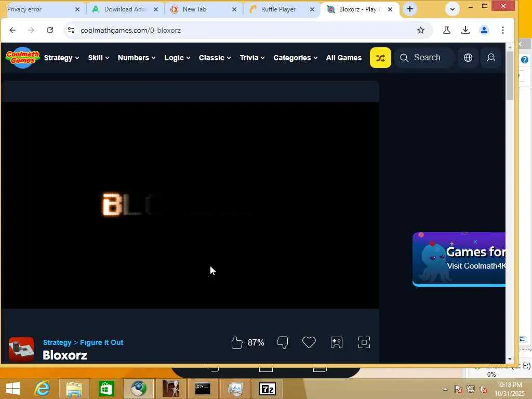
Task: Open File Explorer from the taskbar
Action: (x=74, y=389)
